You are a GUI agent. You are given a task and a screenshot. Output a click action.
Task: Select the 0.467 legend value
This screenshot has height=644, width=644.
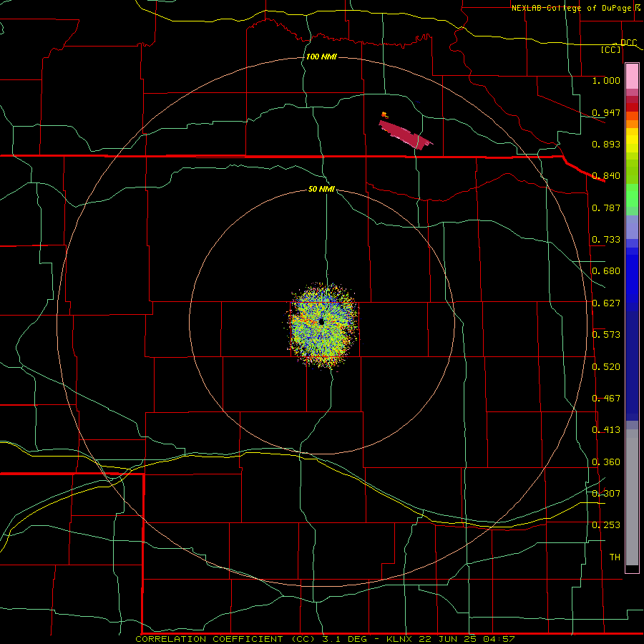pyautogui.click(x=606, y=399)
